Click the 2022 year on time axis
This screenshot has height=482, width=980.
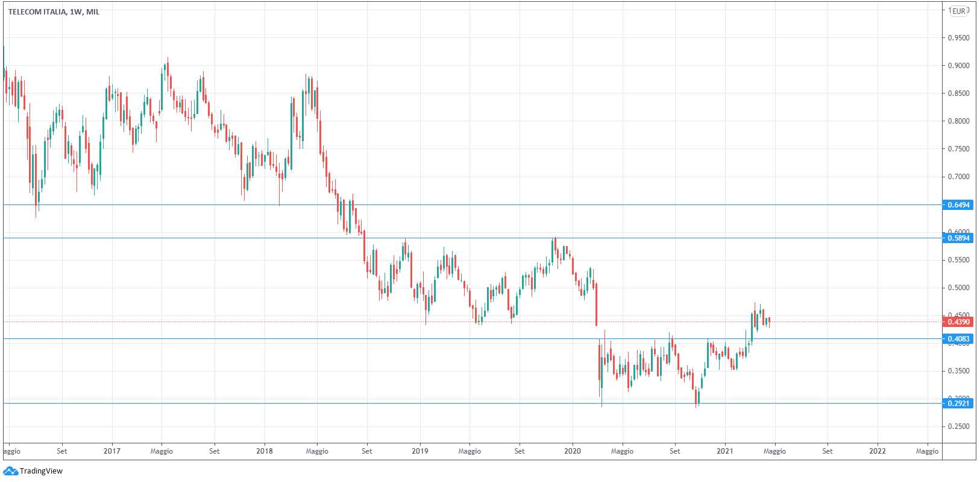coord(877,451)
